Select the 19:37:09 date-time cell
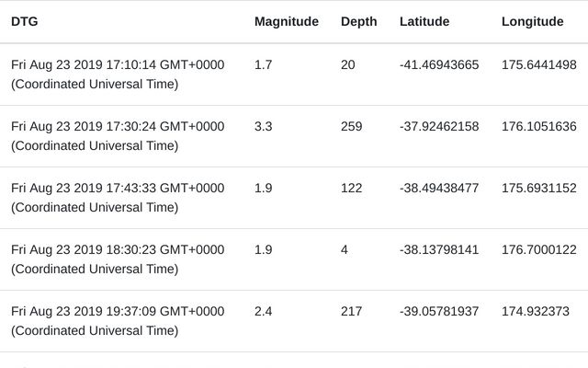 (118, 321)
